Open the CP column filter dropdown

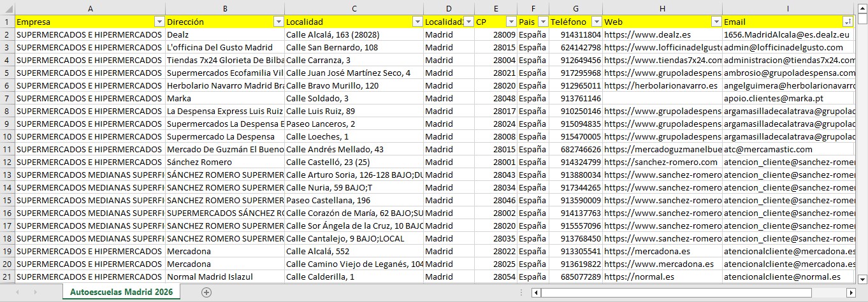(510, 22)
